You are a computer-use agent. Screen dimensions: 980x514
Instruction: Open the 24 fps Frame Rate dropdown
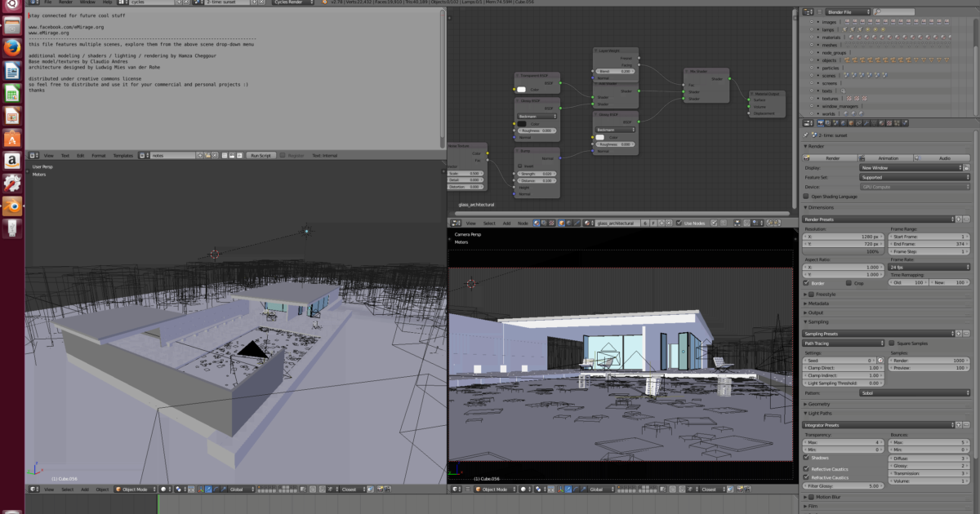click(929, 267)
